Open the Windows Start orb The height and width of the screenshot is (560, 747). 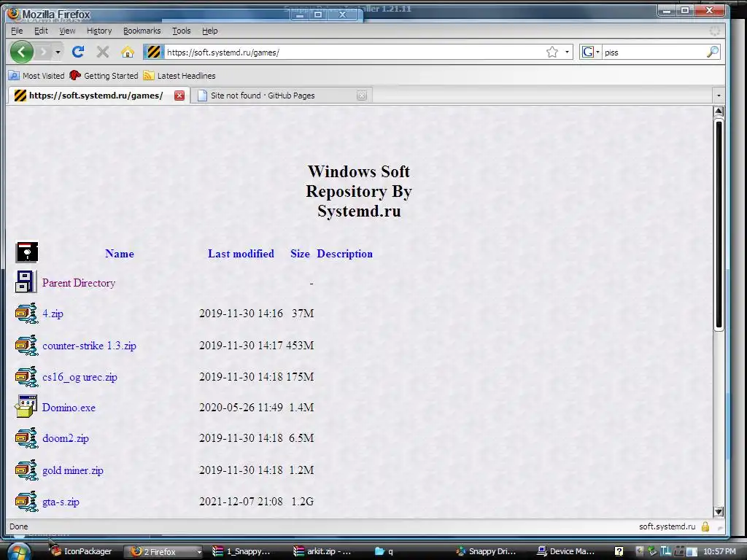(18, 551)
